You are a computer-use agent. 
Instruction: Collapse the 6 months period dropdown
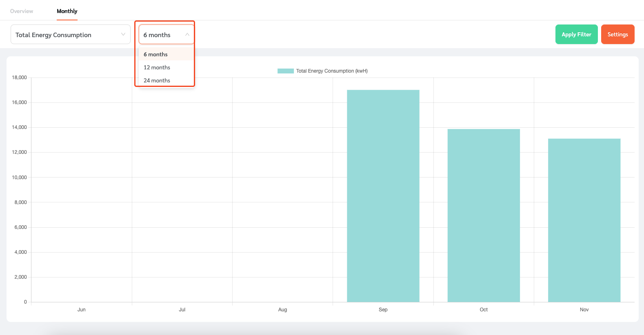[167, 35]
